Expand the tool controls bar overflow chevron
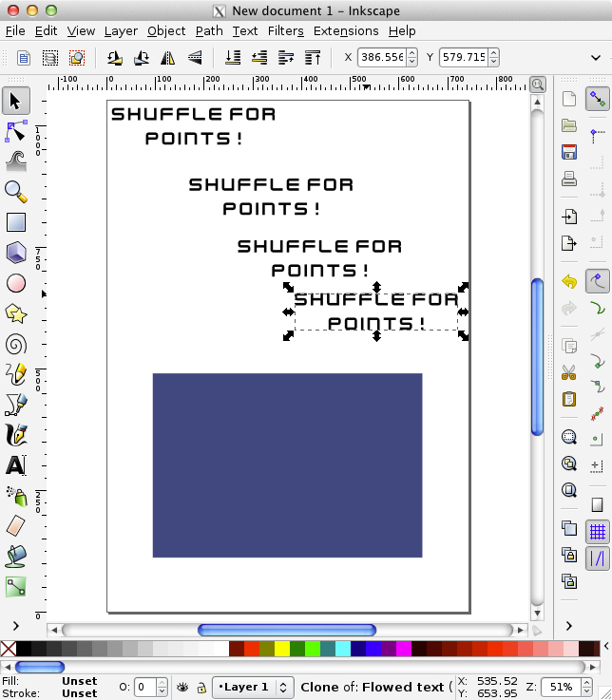Screen dimensions: 612x700 click(x=596, y=58)
